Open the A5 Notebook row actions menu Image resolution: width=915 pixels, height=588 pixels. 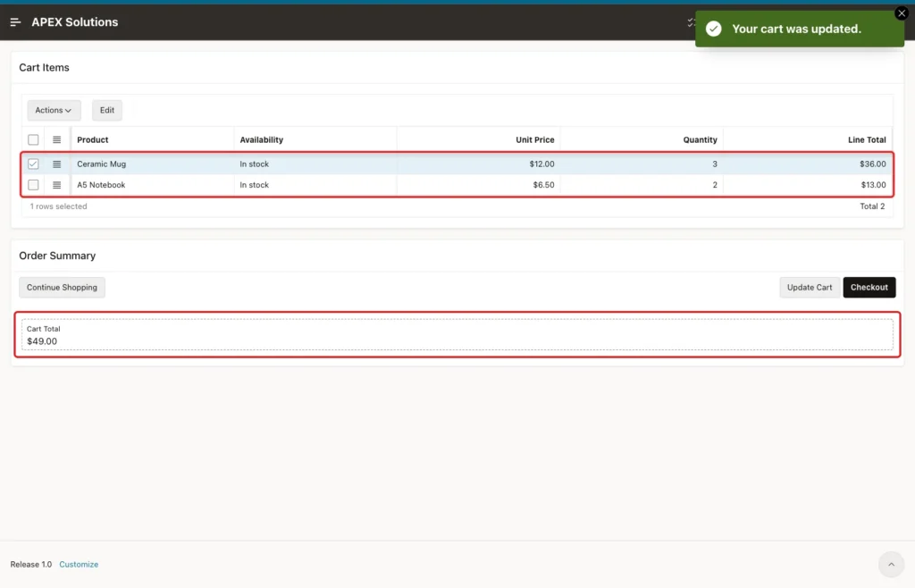click(x=56, y=185)
